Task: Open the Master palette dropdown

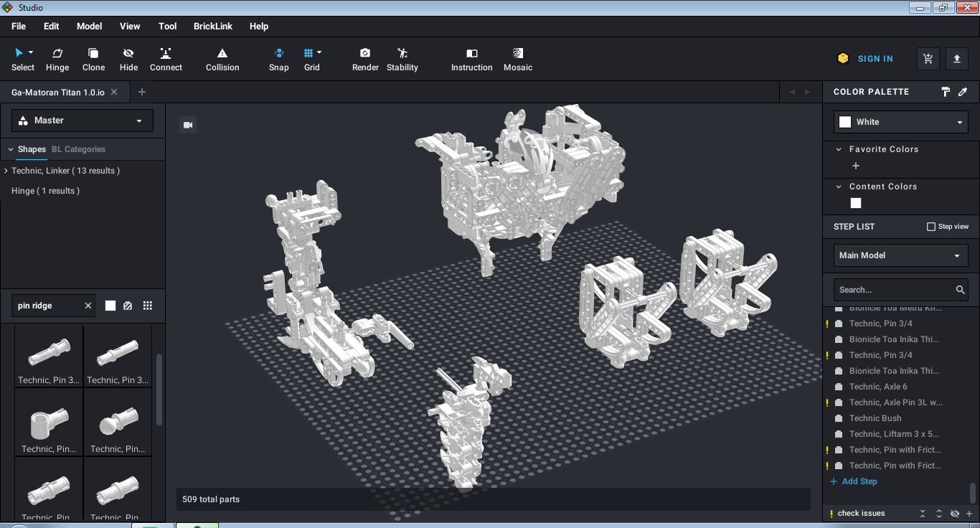Action: [83, 121]
